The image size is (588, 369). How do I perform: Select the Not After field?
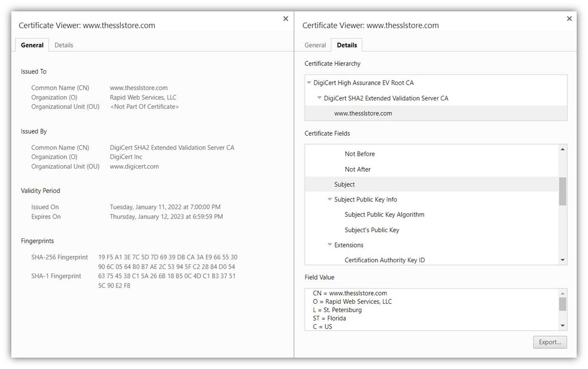(x=357, y=169)
